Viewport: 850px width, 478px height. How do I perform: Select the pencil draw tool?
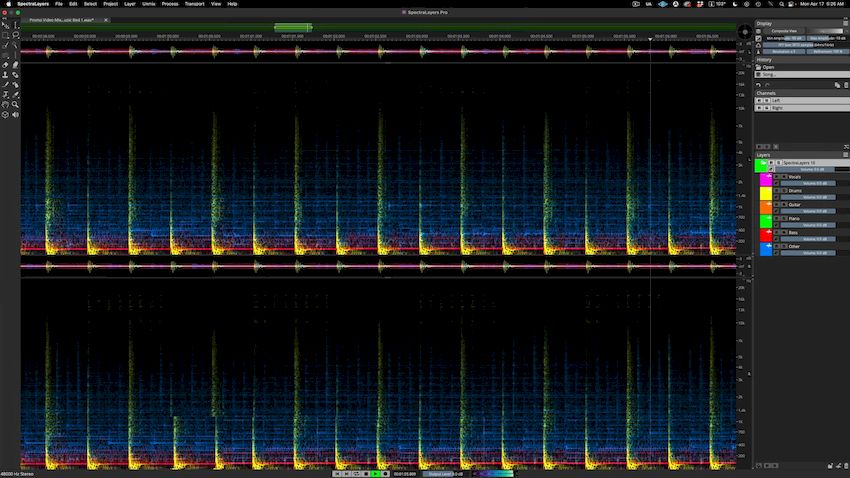click(5, 85)
